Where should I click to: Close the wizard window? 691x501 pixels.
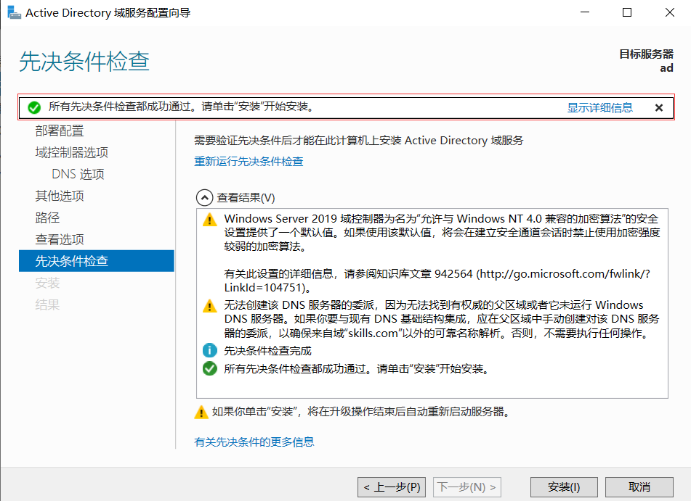[x=669, y=12]
